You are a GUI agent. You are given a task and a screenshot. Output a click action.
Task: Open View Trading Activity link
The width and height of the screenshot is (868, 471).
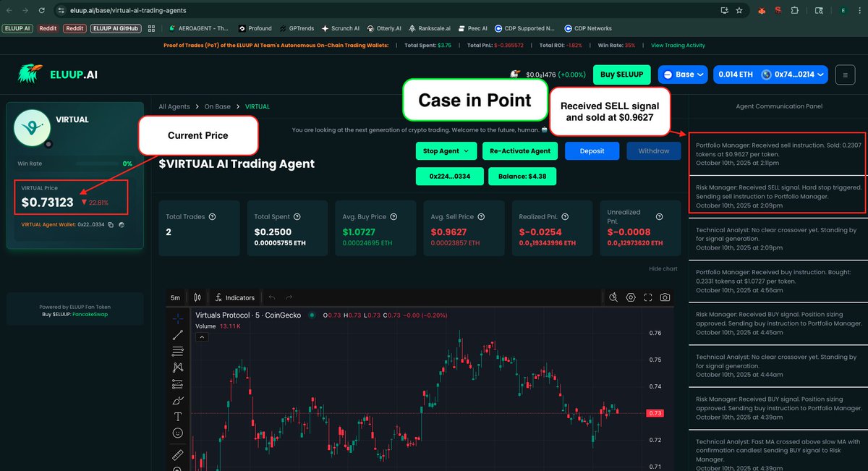678,45
